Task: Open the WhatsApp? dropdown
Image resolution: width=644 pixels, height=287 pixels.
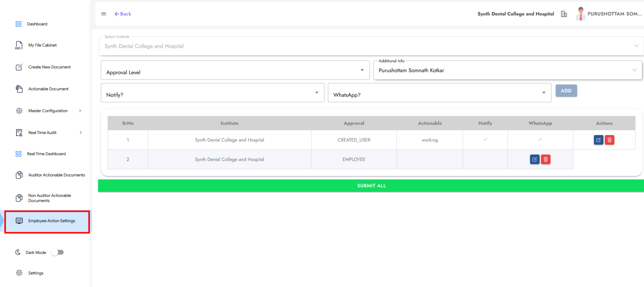Action: pos(439,93)
